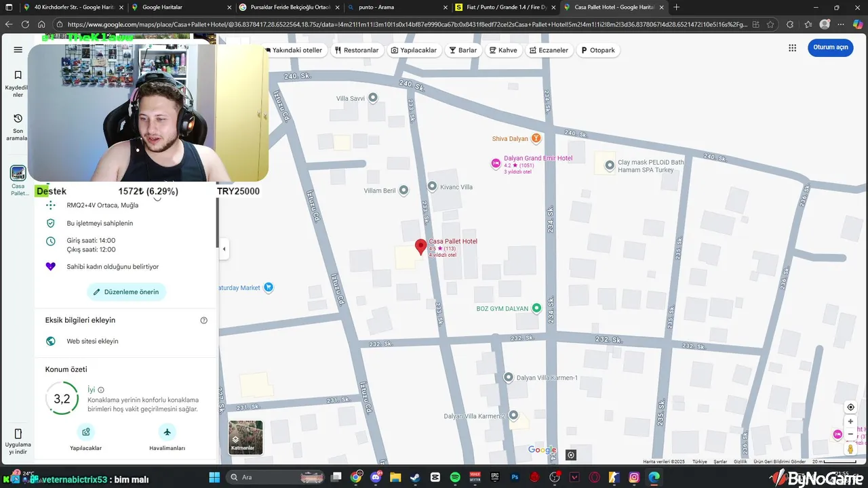Open Katmanlar layers thumbnail
Viewport: 868px width, 488px height.
(245, 437)
